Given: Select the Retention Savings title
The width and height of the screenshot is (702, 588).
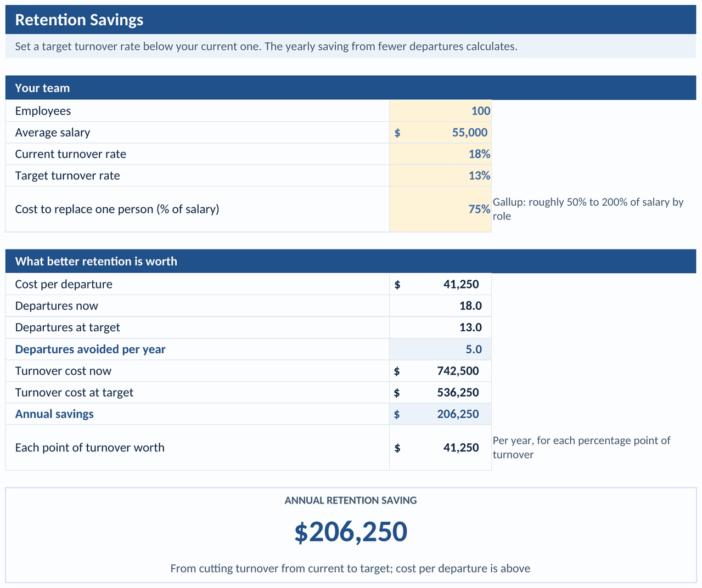Looking at the screenshot, I should click(x=79, y=20).
